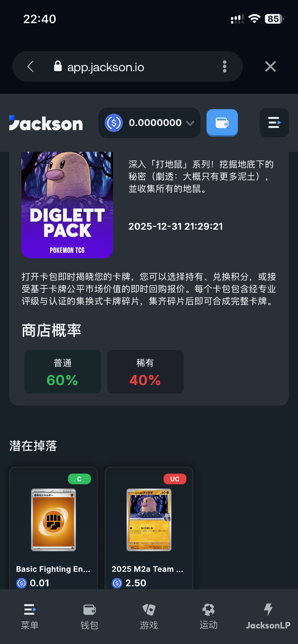Tap the USDC coin icon beside balance
The image size is (298, 644).
(x=114, y=123)
